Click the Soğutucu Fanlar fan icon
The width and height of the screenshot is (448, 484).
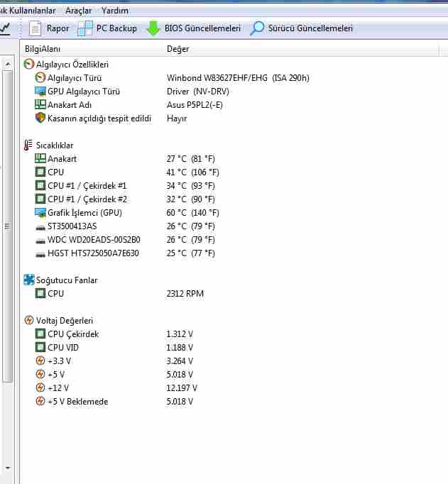click(29, 280)
